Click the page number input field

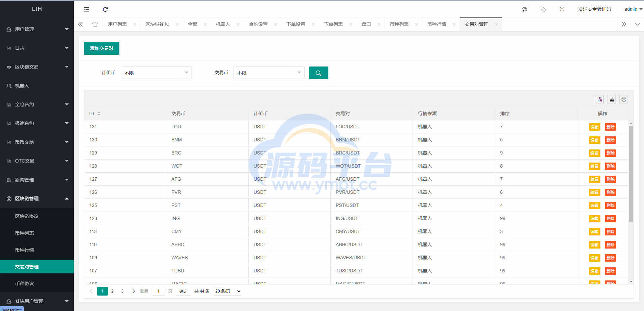coord(158,291)
